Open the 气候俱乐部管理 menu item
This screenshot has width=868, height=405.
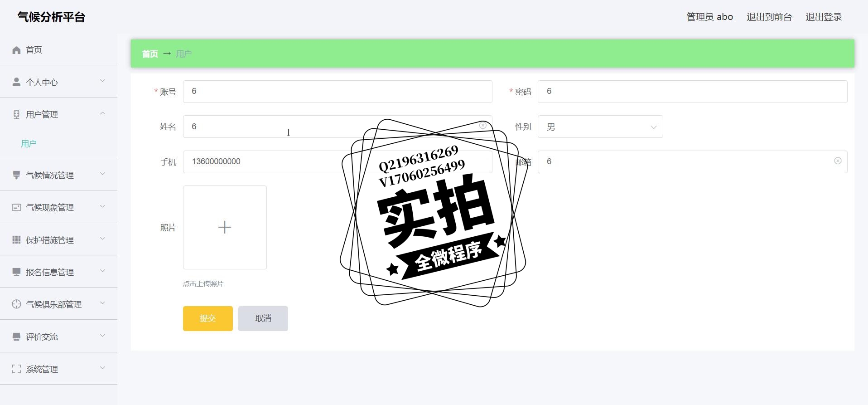(x=58, y=304)
